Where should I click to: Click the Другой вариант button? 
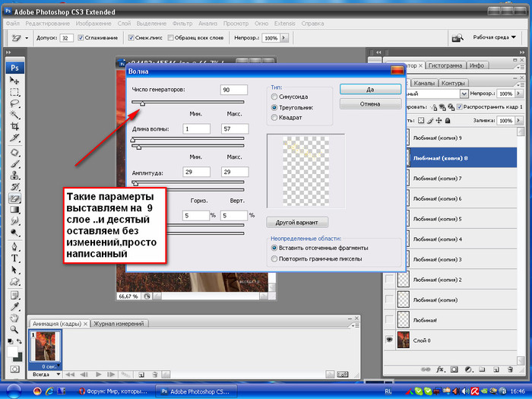[x=297, y=223]
